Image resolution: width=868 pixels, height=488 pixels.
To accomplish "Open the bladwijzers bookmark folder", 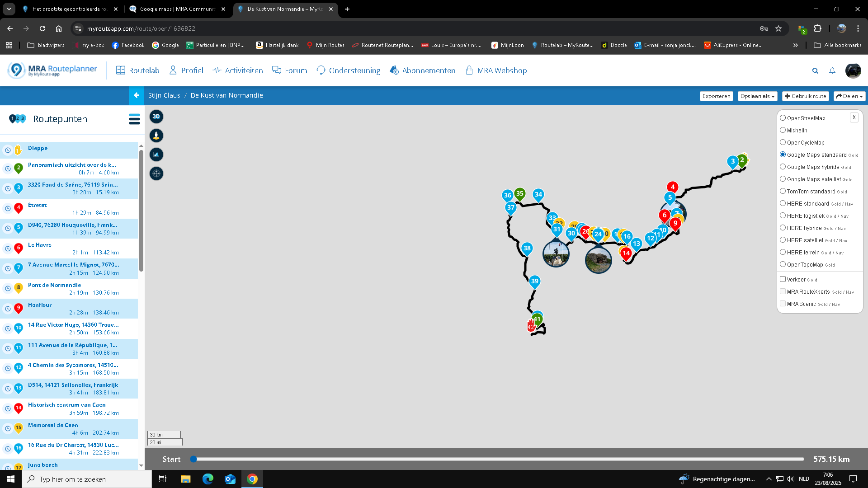I will pyautogui.click(x=46, y=45).
